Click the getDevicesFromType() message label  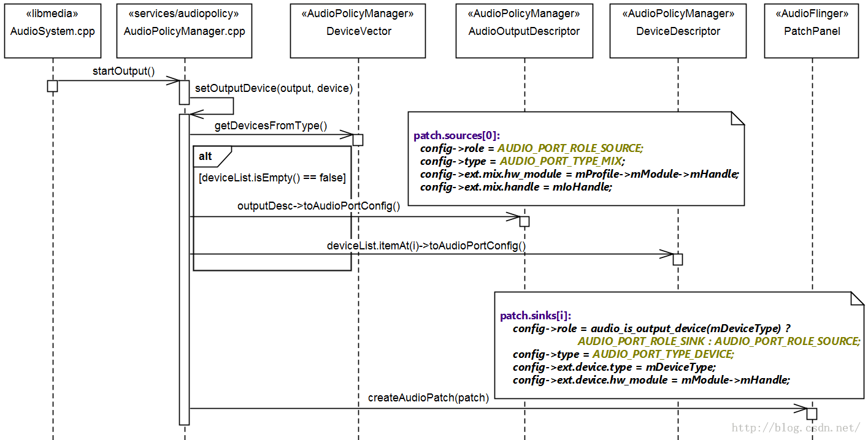pyautogui.click(x=271, y=126)
